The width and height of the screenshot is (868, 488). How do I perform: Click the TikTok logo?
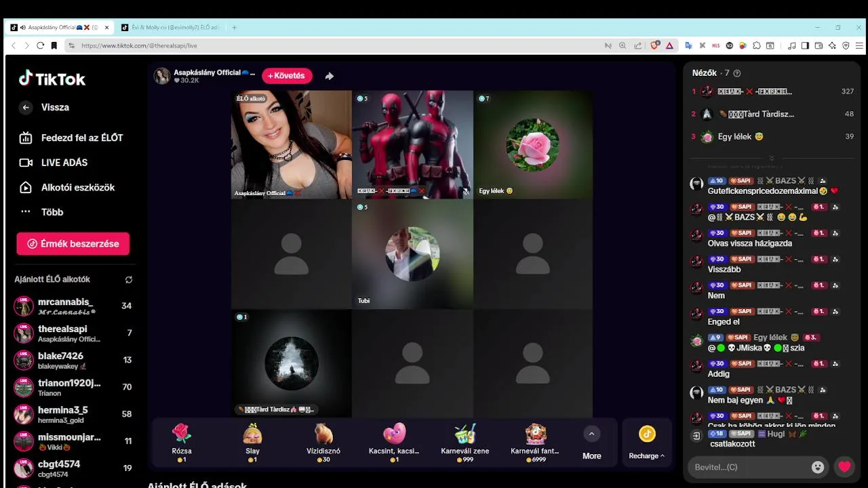pyautogui.click(x=52, y=79)
